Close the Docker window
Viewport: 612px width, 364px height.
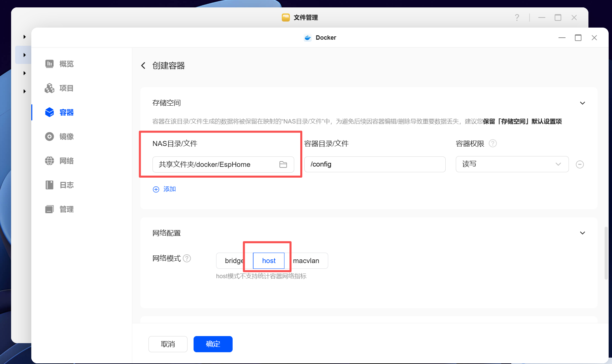pos(594,38)
